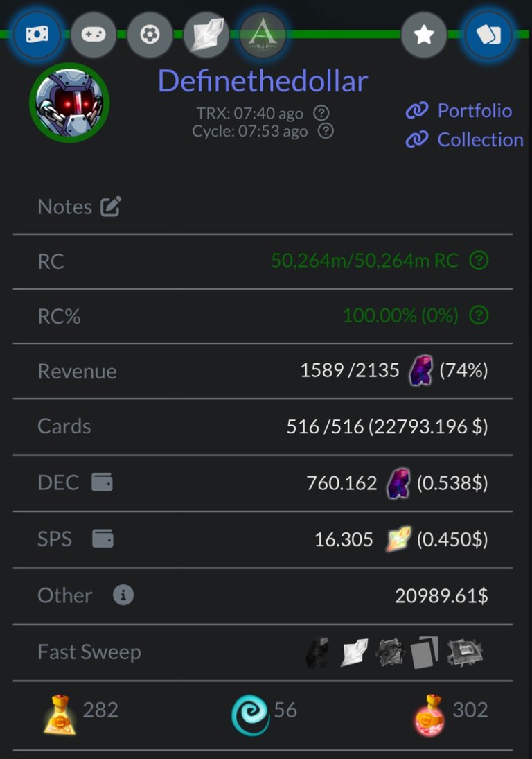
Task: Open the Portfolio link
Action: point(459,111)
